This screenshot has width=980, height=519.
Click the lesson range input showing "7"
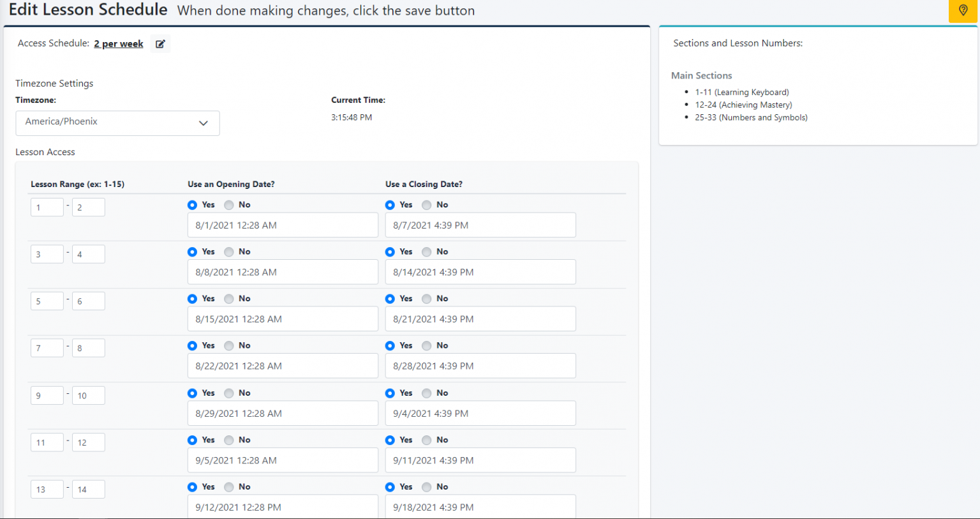point(47,348)
